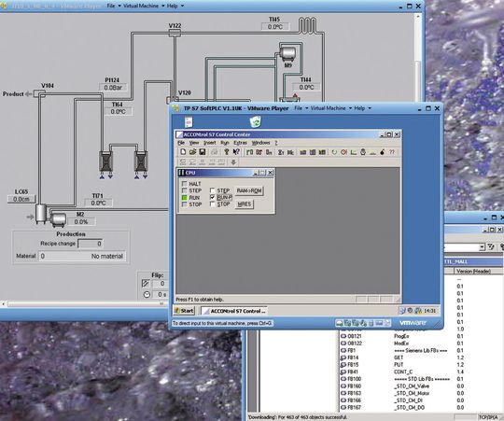Image resolution: width=504 pixels, height=421 pixels.
Task: Toggle the RUN-P checkbox
Action: (212, 197)
